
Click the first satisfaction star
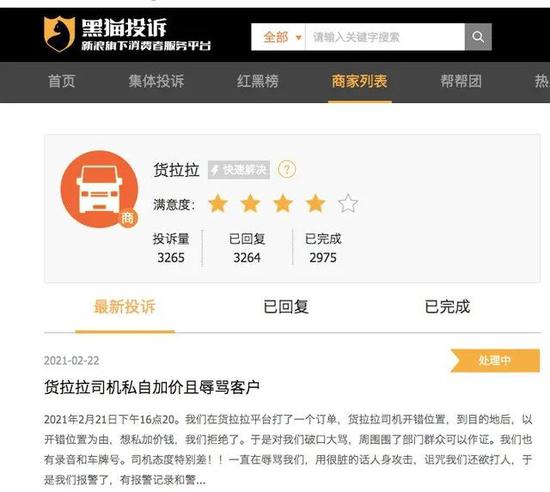(x=218, y=203)
